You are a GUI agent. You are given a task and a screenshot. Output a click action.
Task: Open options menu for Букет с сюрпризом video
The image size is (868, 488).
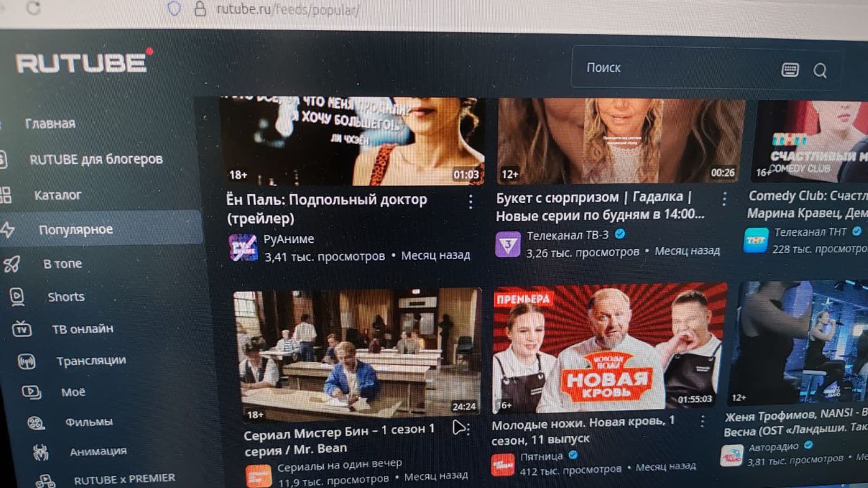(724, 199)
